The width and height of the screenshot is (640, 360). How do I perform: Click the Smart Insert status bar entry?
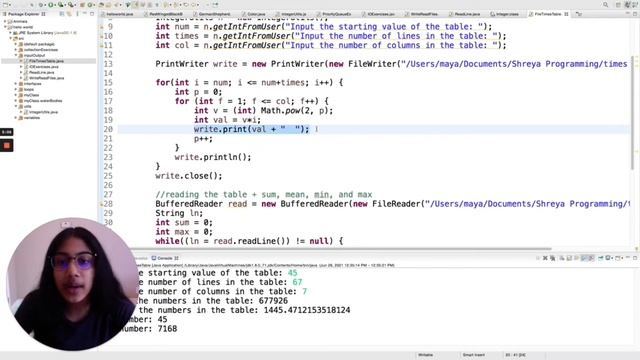pos(473,355)
